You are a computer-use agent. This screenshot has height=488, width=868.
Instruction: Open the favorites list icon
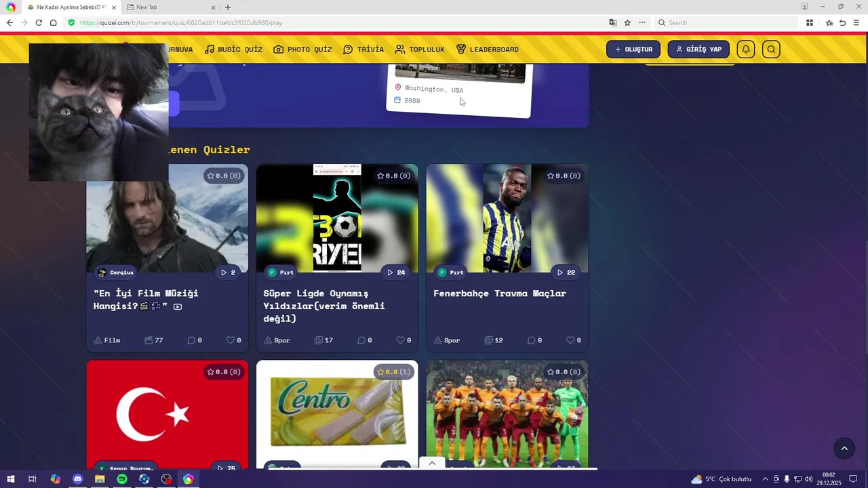(829, 22)
